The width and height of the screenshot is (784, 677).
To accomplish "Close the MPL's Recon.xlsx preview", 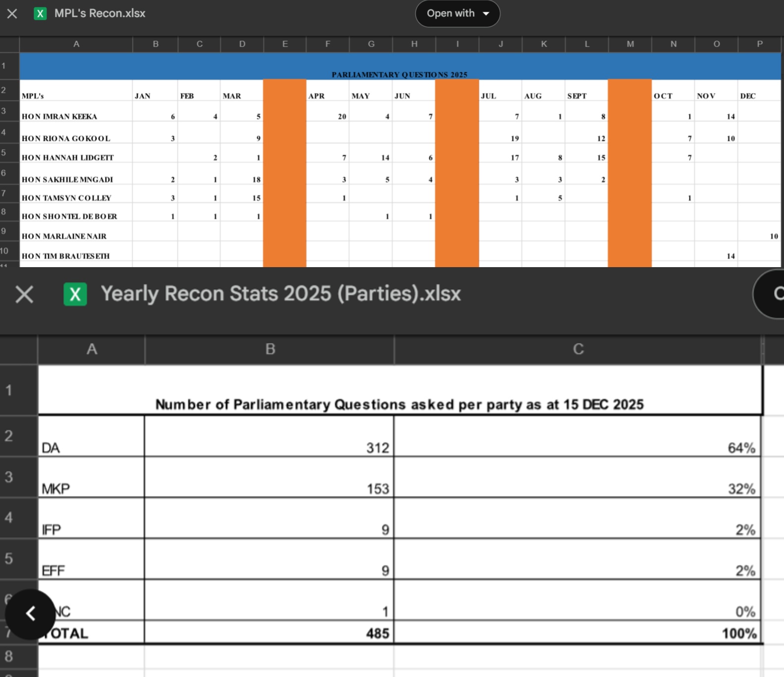I will pos(12,13).
